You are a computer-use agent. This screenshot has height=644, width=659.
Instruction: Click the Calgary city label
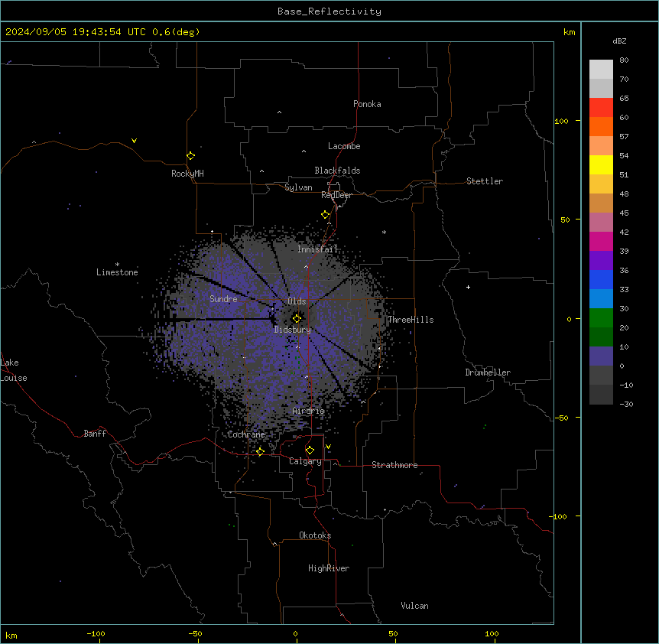(x=306, y=461)
